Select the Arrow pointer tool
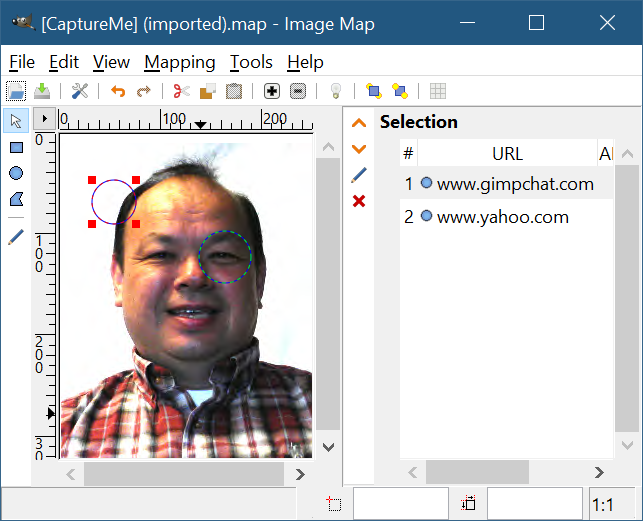 click(x=16, y=121)
